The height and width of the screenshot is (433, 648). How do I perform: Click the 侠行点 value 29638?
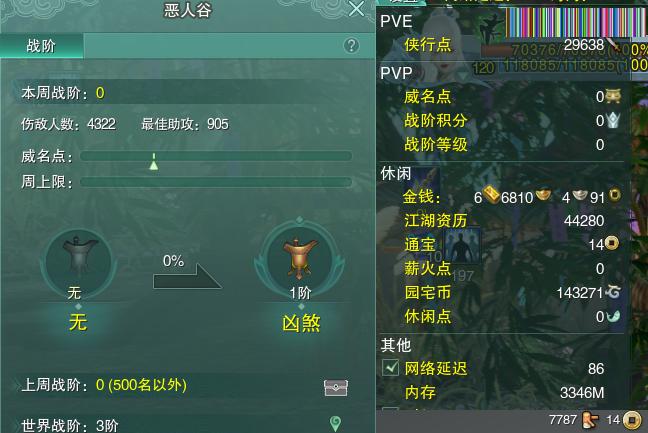584,45
